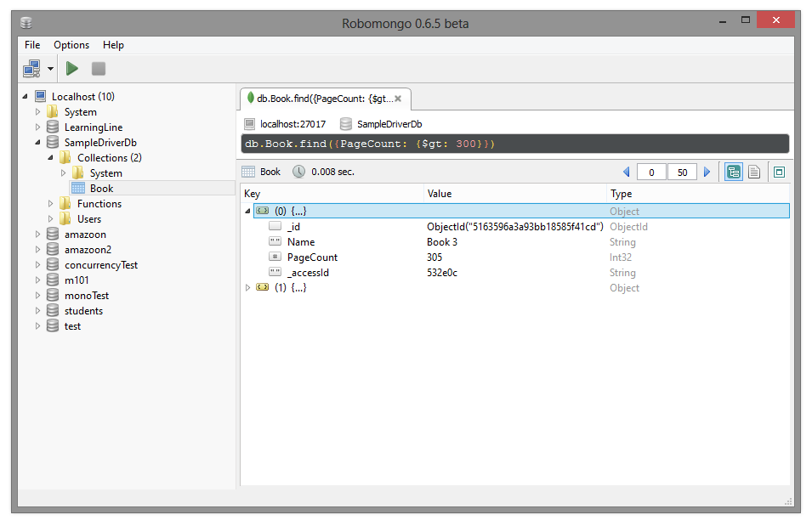Select the amazoon database in tree

pyautogui.click(x=85, y=235)
